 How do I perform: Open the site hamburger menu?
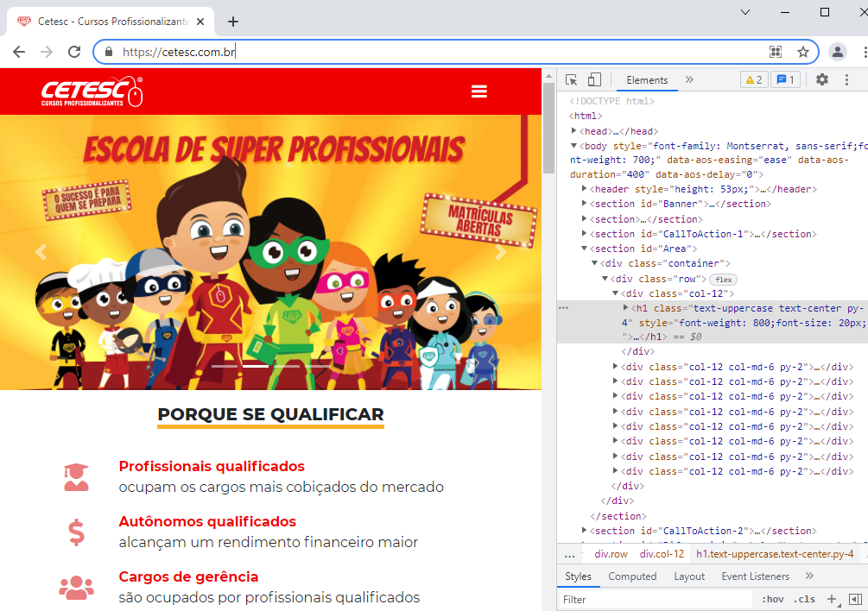coord(478,91)
